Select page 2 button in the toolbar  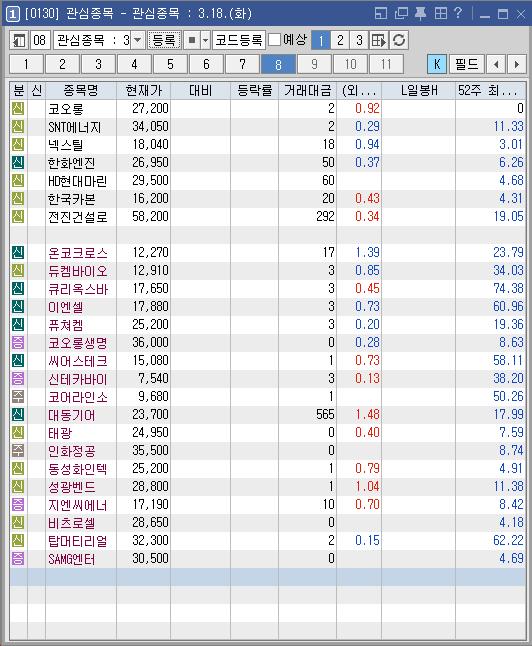tap(340, 40)
